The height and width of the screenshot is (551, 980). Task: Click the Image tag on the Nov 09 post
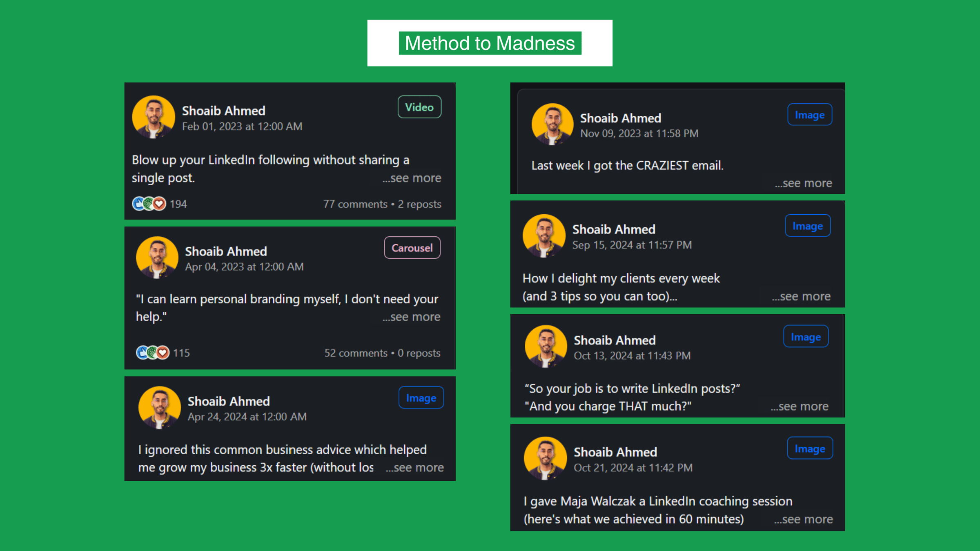point(809,115)
